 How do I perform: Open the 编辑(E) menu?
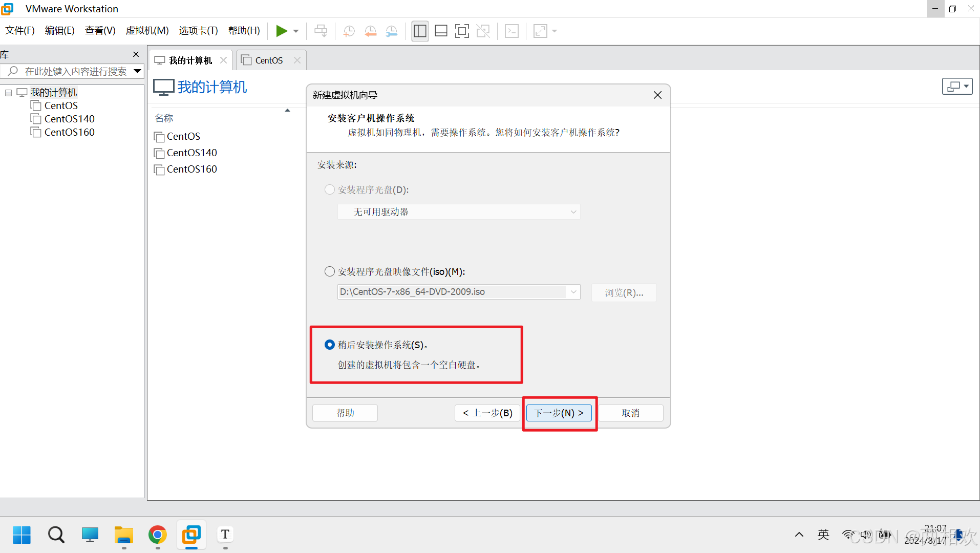60,31
